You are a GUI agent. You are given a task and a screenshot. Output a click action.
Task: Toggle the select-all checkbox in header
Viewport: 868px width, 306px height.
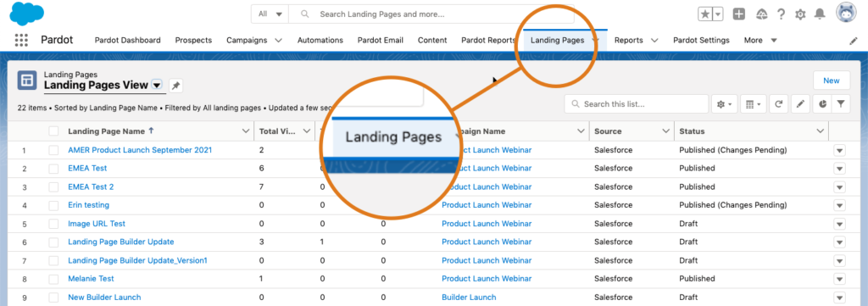(x=53, y=131)
